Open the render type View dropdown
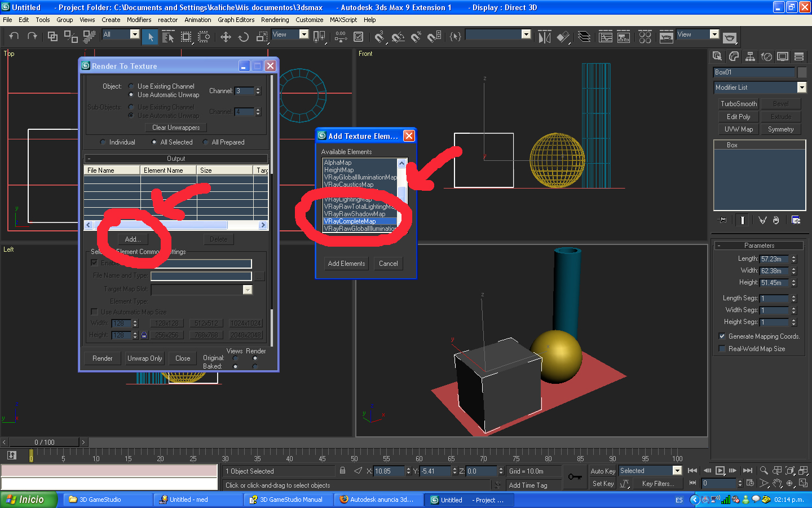The image size is (812, 508). (714, 34)
